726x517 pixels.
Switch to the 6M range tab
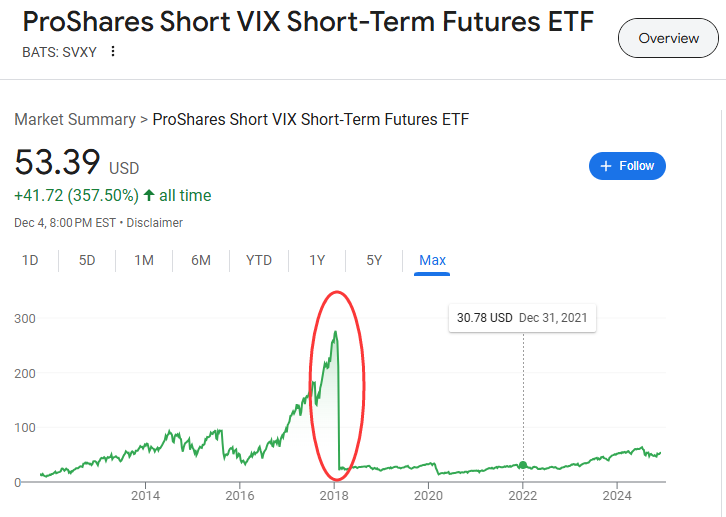click(x=201, y=260)
